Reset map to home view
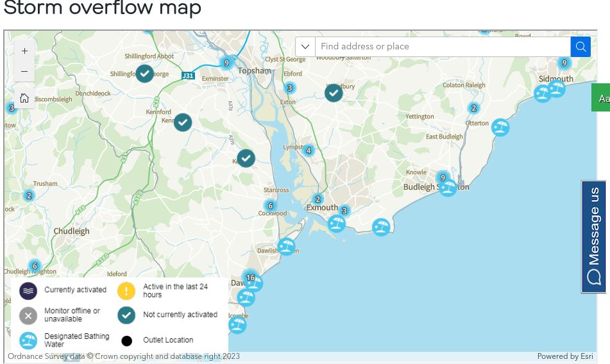The width and height of the screenshot is (610, 364). [24, 98]
